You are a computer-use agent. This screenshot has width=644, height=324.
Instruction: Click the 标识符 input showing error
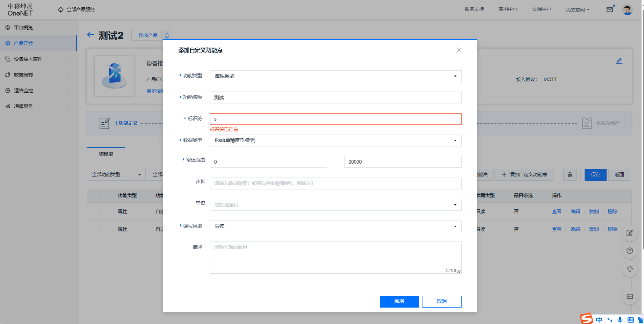click(335, 119)
